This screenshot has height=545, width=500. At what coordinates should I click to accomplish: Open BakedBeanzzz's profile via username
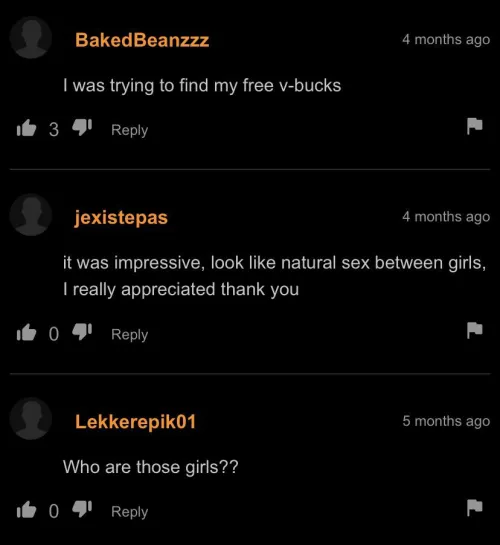[142, 40]
